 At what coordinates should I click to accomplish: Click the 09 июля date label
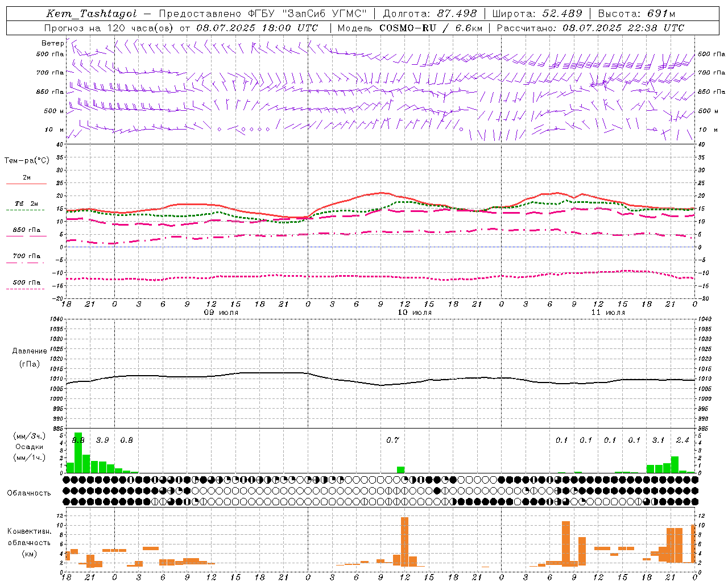point(221,313)
